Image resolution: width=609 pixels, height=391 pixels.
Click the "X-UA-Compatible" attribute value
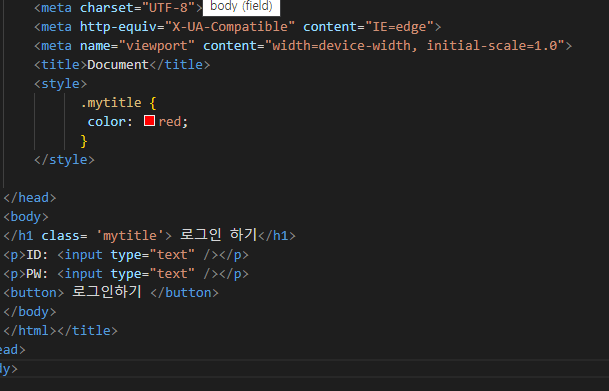tap(230, 26)
